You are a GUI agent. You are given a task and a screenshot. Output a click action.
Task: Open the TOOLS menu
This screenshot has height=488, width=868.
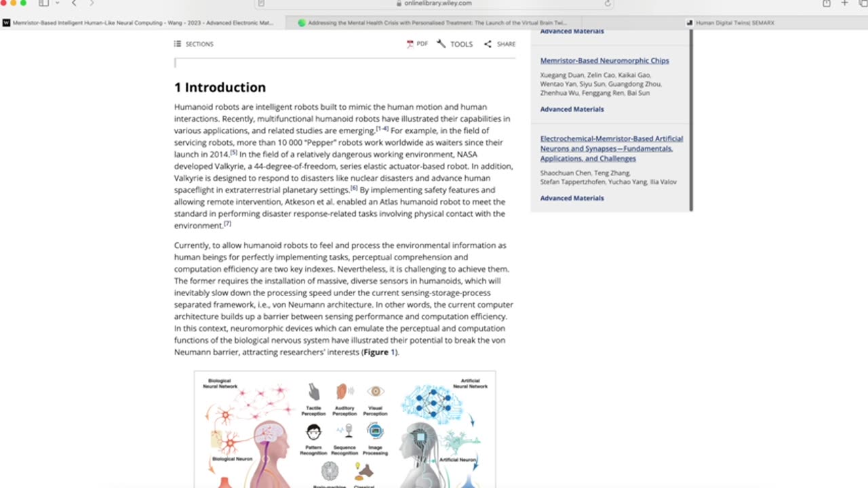tap(461, 44)
